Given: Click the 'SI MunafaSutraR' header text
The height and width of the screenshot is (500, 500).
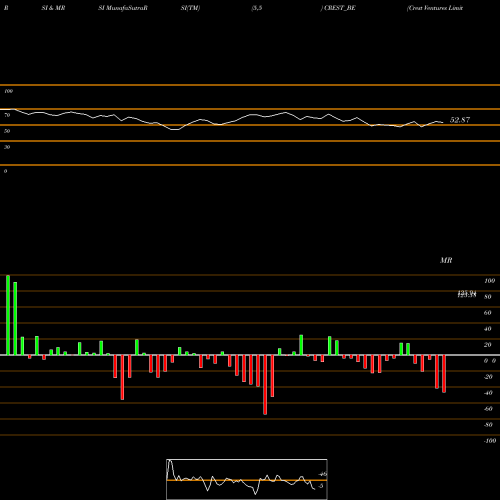Looking at the screenshot, I should click(x=123, y=8).
